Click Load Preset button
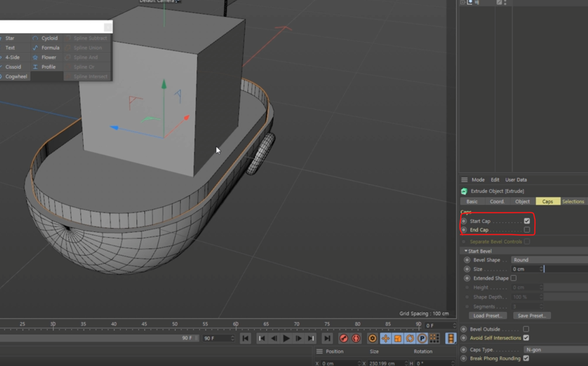Image resolution: width=588 pixels, height=366 pixels. click(488, 316)
